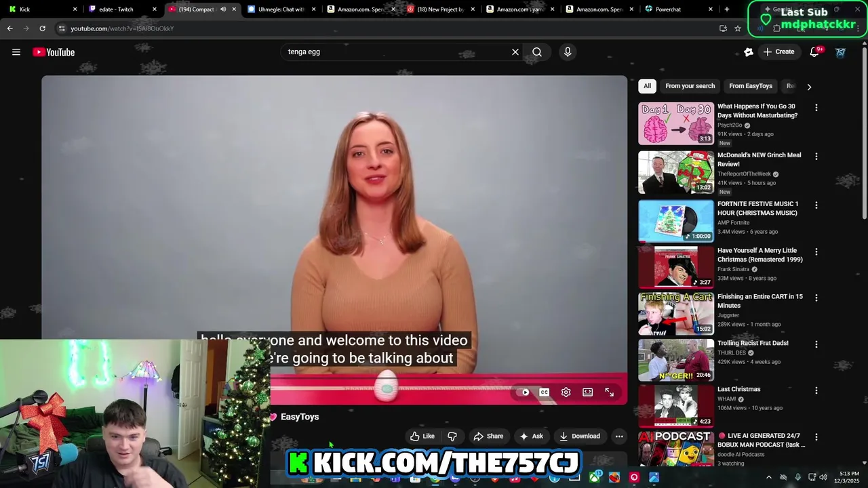Image resolution: width=868 pixels, height=488 pixels.
Task: Click the install app icon in address bar
Action: [723, 28]
